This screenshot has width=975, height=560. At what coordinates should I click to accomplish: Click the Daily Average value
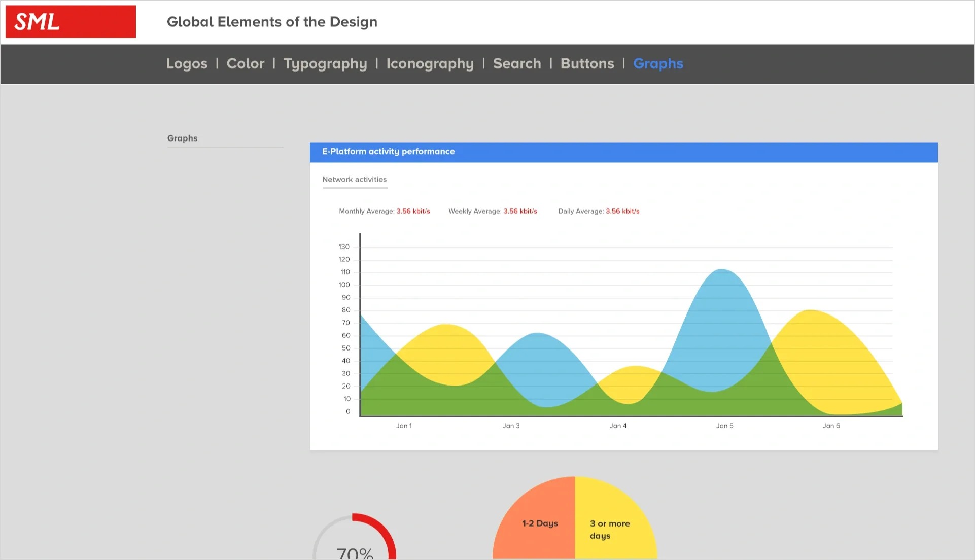click(622, 212)
